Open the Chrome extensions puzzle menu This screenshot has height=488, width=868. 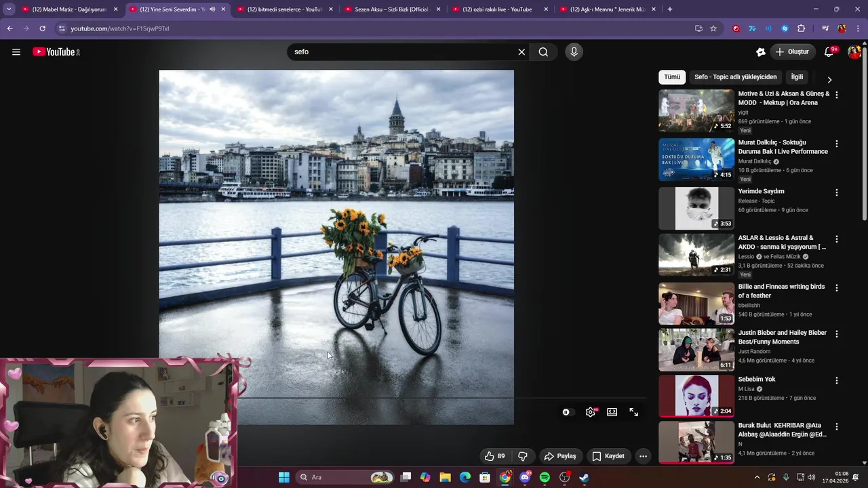click(x=802, y=28)
